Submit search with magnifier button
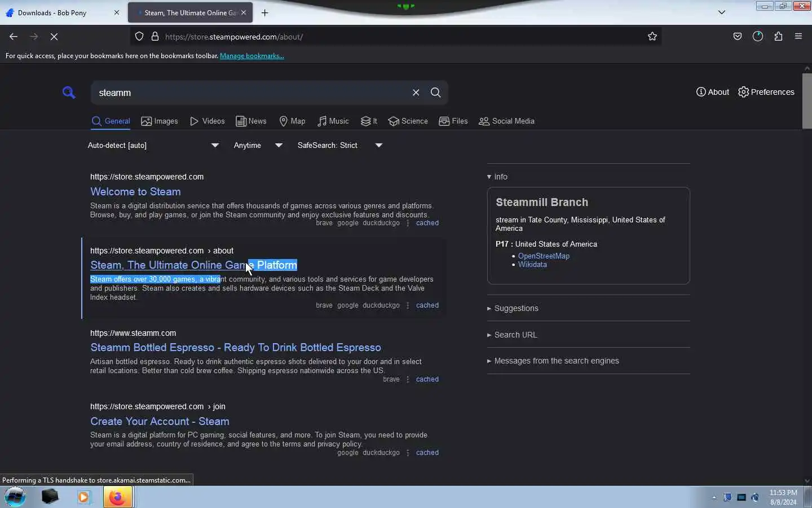 436,93
